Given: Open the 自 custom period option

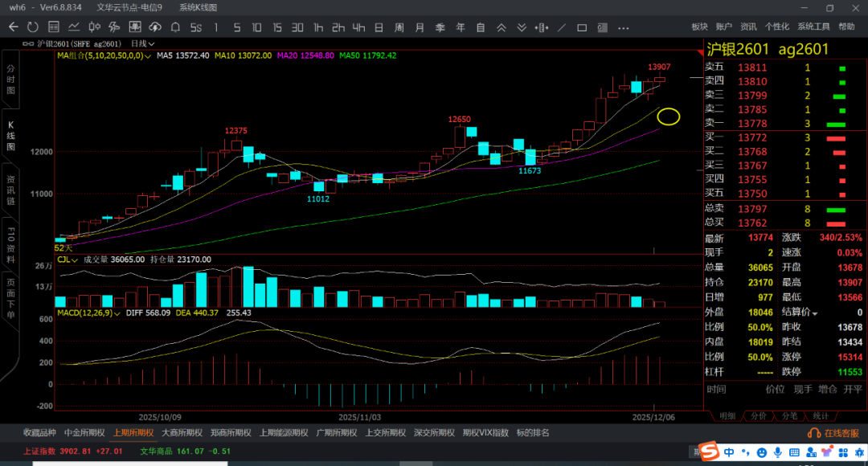Looking at the screenshot, I should pyautogui.click(x=481, y=27).
